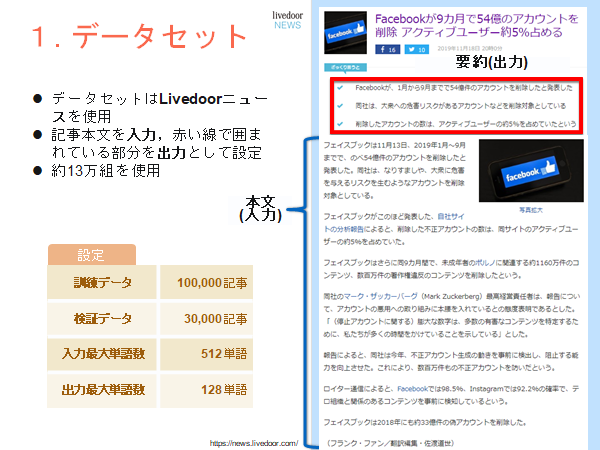This screenshot has width=600, height=450.
Task: Click the 訓練データ table cell
Action: pyautogui.click(x=102, y=282)
